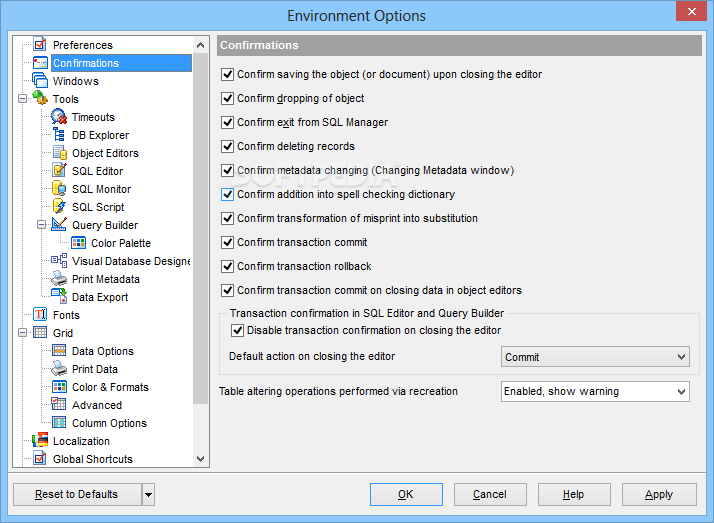Open the Commit default action dropdown
Viewport: 714px width, 523px height.
coord(595,357)
